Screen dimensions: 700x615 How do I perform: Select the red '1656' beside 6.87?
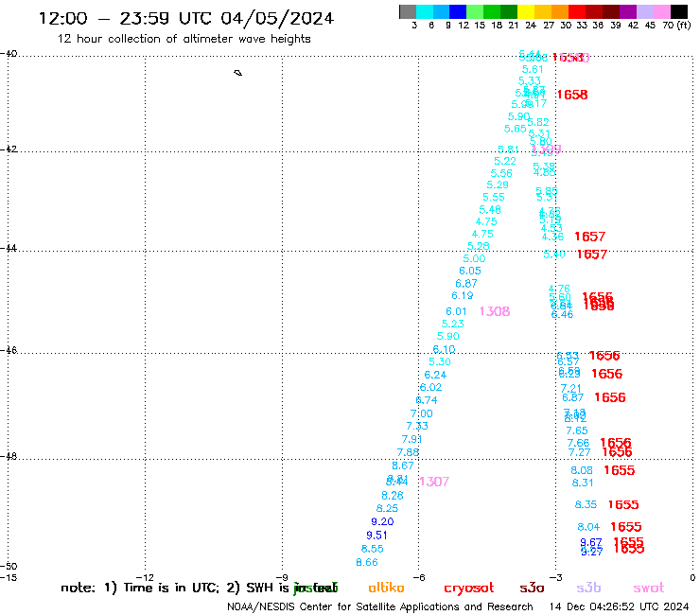coord(610,397)
